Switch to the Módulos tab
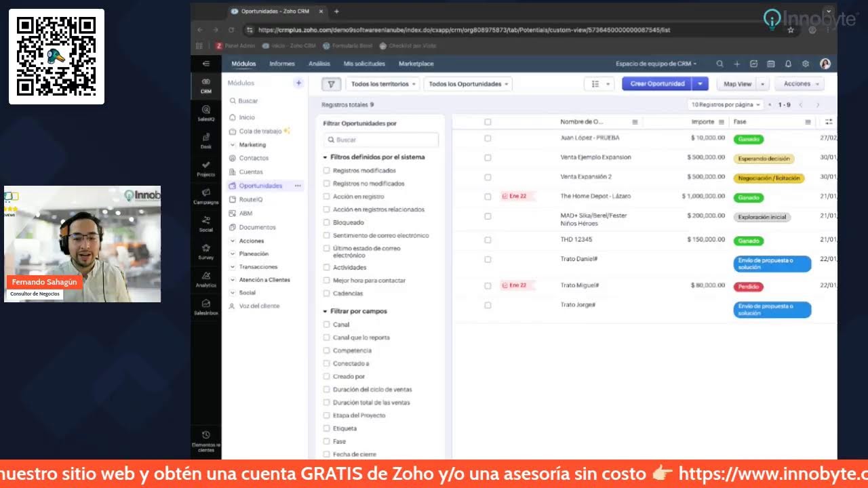 [x=243, y=64]
